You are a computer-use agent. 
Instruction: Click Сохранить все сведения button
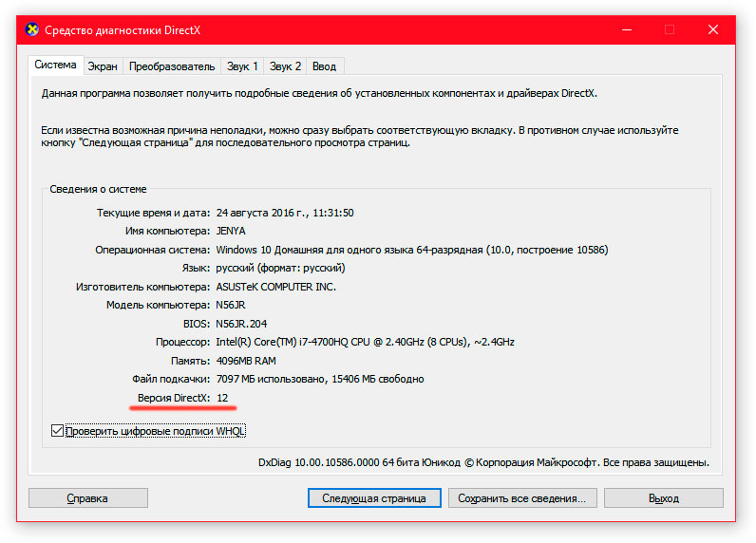(x=522, y=497)
